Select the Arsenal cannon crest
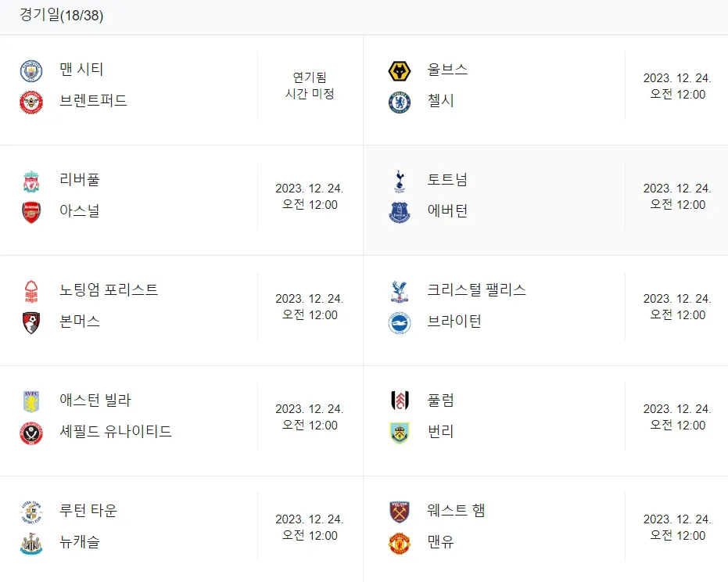The image size is (728, 582). 31,213
